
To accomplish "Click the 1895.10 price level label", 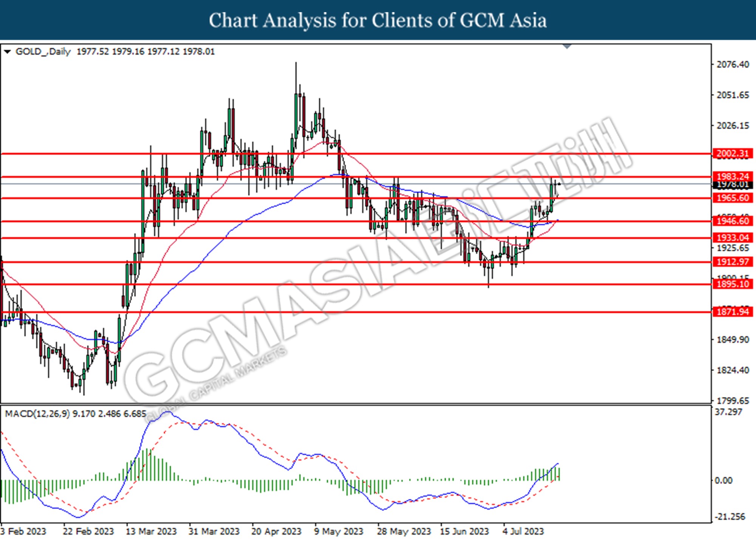I will point(733,284).
